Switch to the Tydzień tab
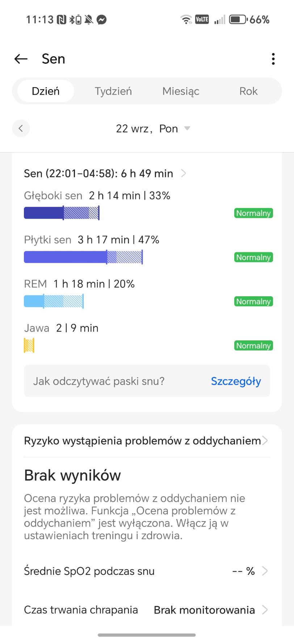Image resolution: width=294 pixels, height=644 pixels. [113, 91]
